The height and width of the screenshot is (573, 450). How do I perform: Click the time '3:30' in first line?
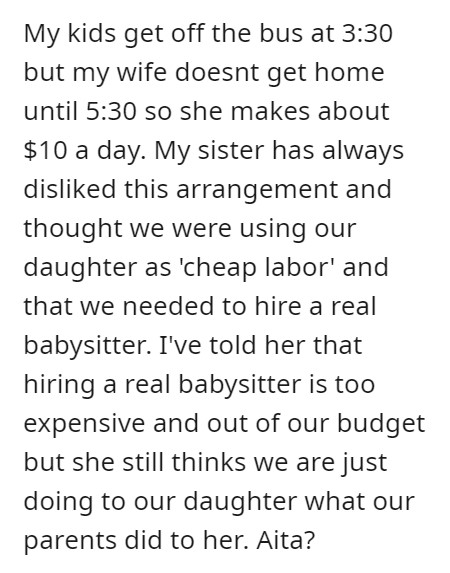tap(366, 33)
